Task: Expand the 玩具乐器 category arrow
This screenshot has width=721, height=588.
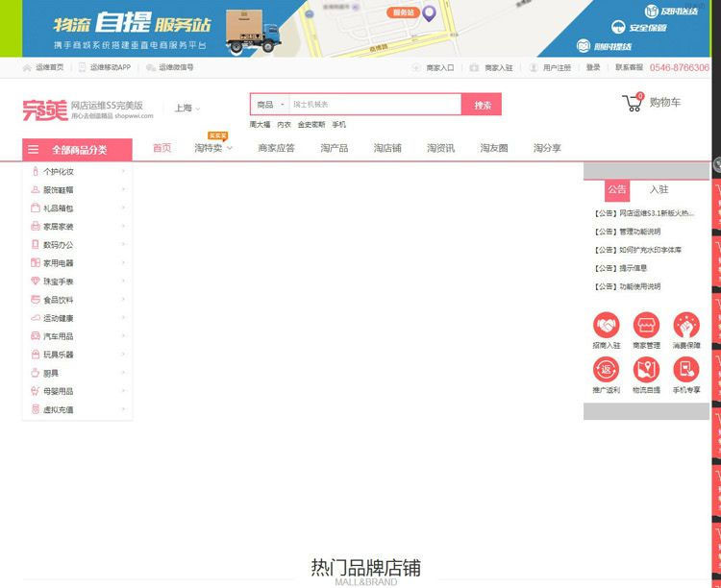Action: tap(123, 354)
